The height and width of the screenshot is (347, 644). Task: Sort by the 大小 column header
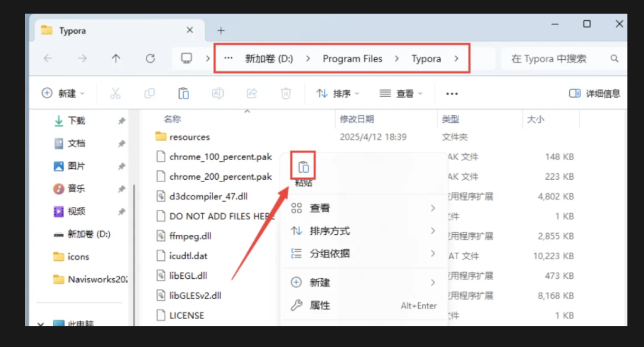pyautogui.click(x=535, y=119)
